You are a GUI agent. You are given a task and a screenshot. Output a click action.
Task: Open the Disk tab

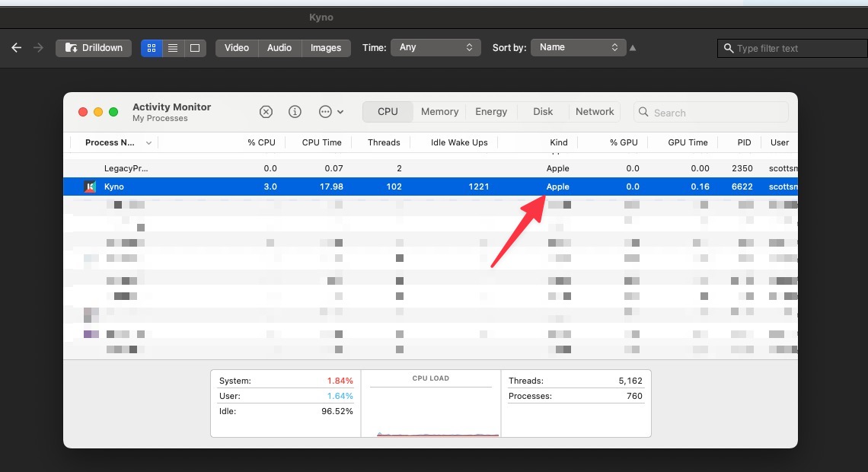(x=542, y=112)
